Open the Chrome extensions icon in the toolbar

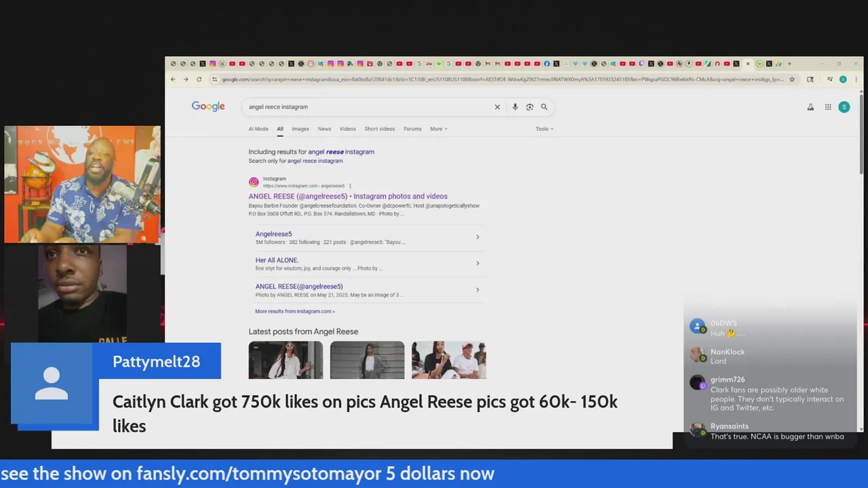pos(810,79)
